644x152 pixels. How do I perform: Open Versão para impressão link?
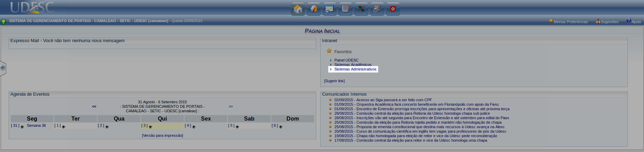click(x=162, y=135)
